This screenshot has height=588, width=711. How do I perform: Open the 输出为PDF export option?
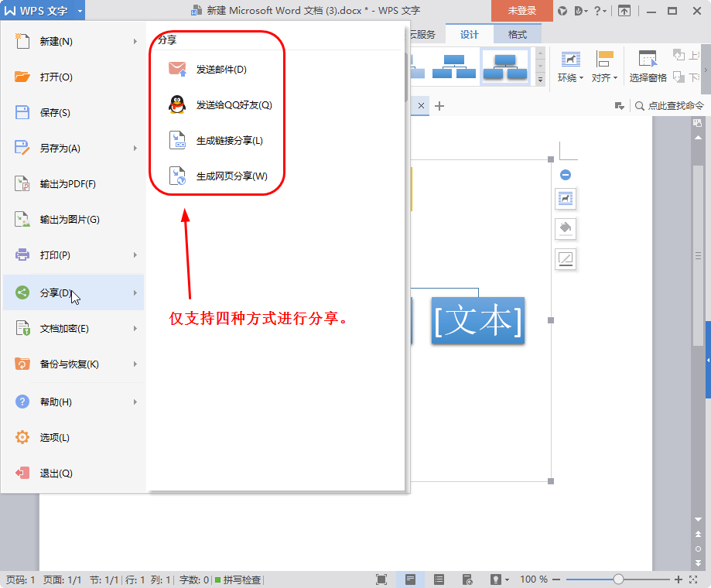click(x=73, y=184)
